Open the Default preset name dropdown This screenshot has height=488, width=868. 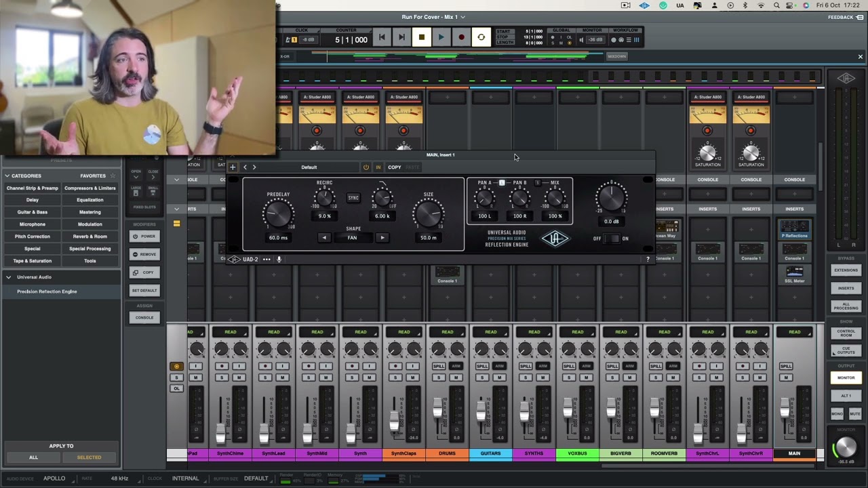click(x=309, y=167)
